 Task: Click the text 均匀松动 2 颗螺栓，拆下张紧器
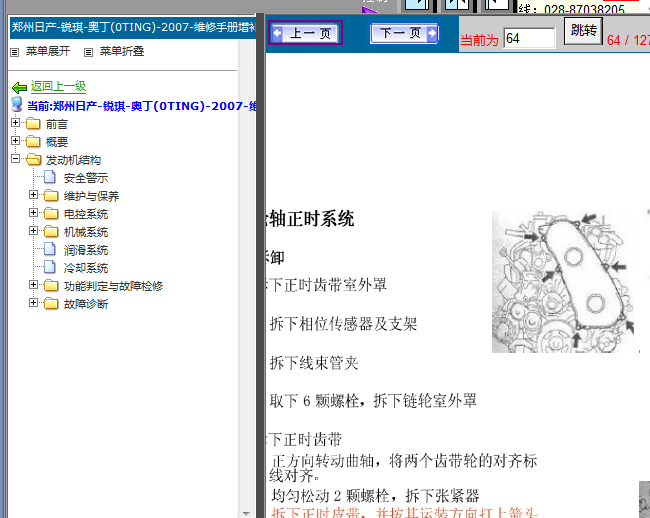tap(375, 496)
